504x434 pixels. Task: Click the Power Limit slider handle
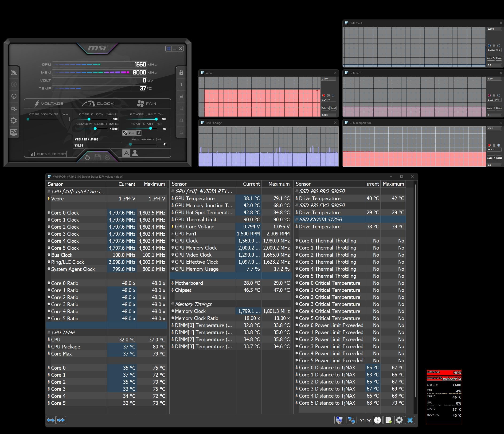coord(156,119)
